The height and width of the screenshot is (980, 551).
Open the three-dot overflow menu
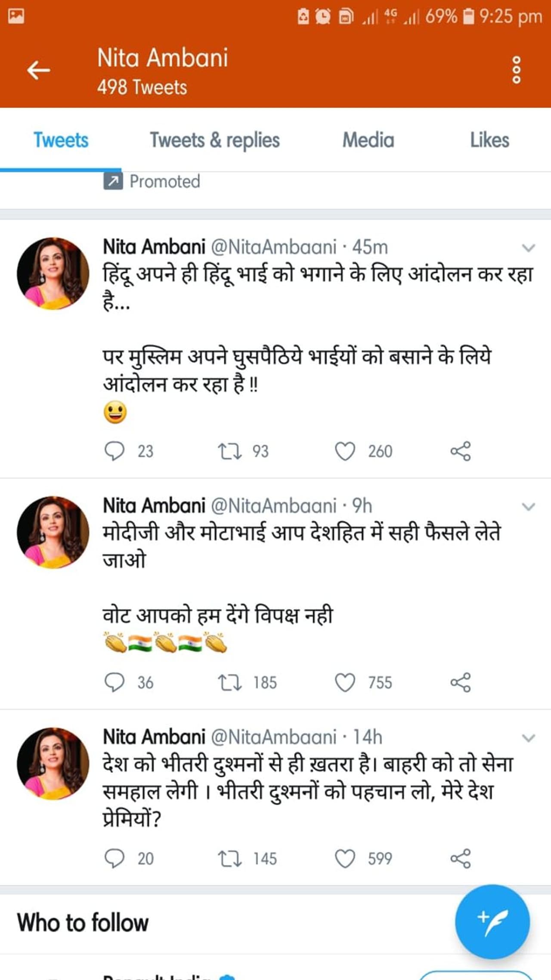click(516, 70)
